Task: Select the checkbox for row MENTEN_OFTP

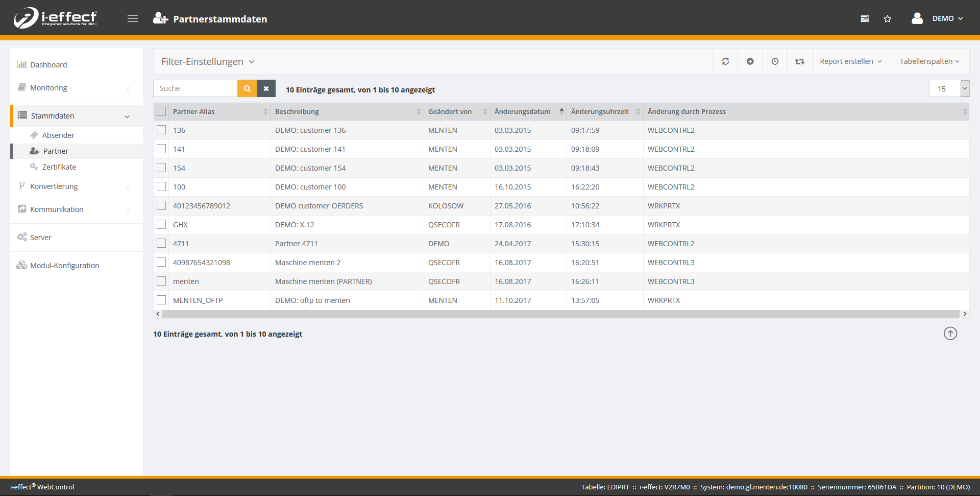Action: pos(161,300)
